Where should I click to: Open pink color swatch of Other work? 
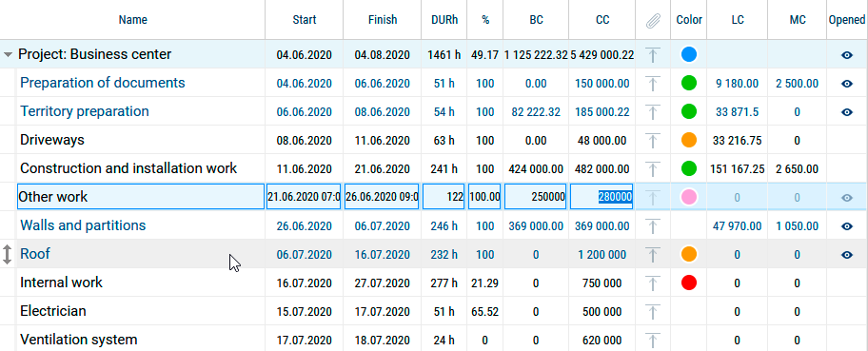coord(689,197)
